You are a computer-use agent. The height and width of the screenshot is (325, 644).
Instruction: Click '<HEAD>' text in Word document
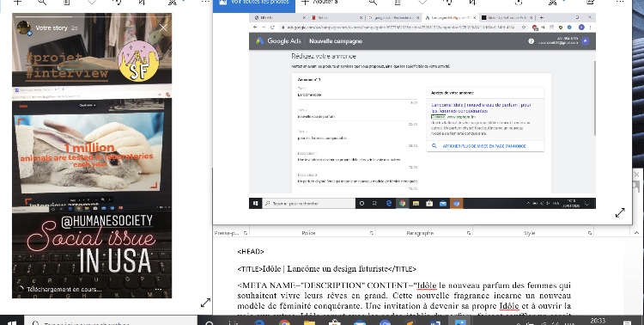pyautogui.click(x=251, y=252)
